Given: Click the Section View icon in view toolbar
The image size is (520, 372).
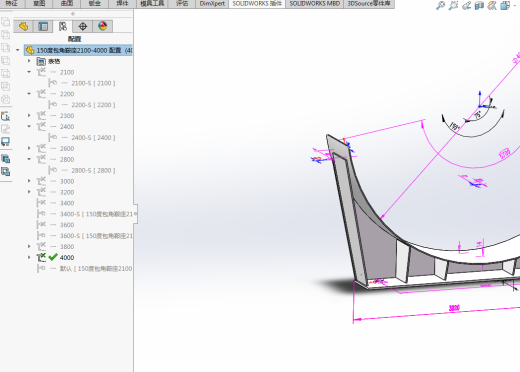Looking at the screenshot, I should point(479,5).
